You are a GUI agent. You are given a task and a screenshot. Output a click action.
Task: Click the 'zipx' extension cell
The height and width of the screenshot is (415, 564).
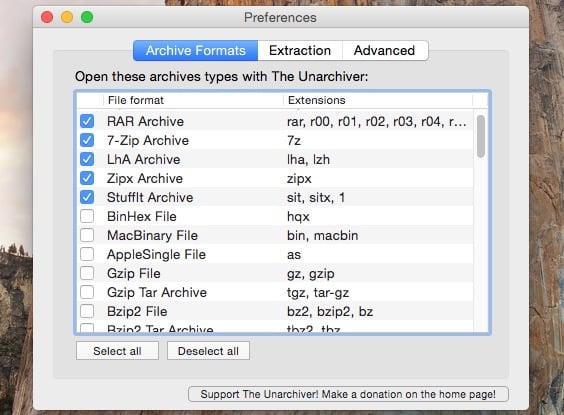[x=299, y=179]
